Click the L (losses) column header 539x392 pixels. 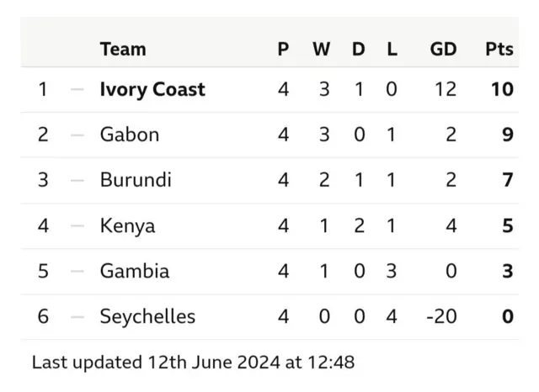click(x=392, y=49)
